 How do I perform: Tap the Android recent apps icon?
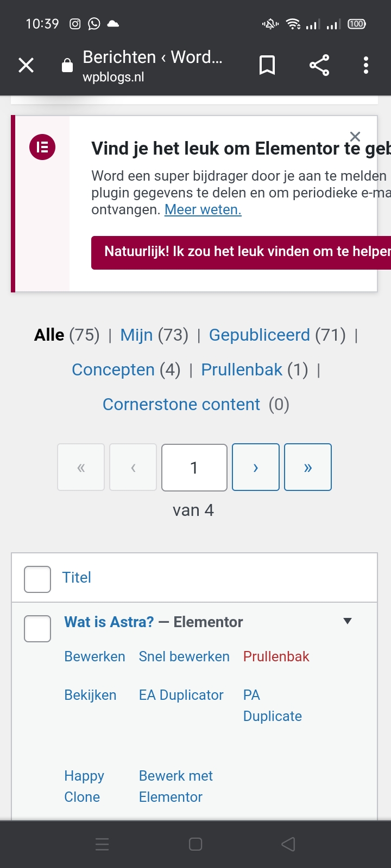point(102,844)
